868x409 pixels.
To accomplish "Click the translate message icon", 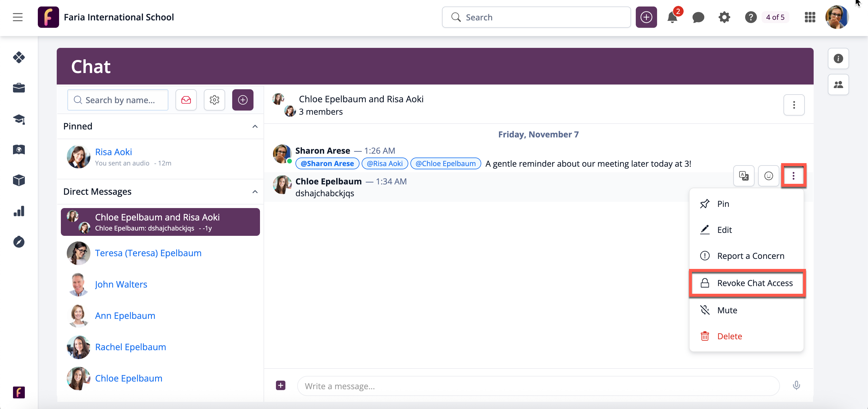I will (743, 176).
